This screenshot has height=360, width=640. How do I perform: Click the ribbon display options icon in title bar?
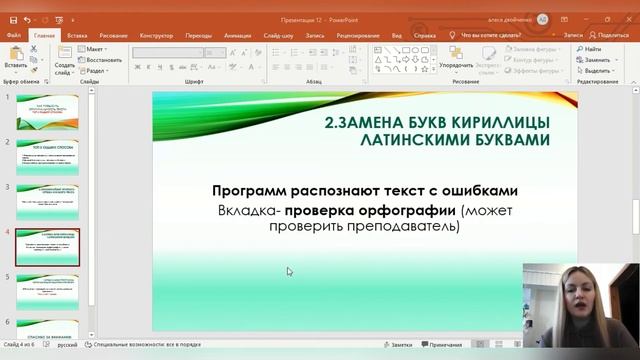pyautogui.click(x=564, y=20)
